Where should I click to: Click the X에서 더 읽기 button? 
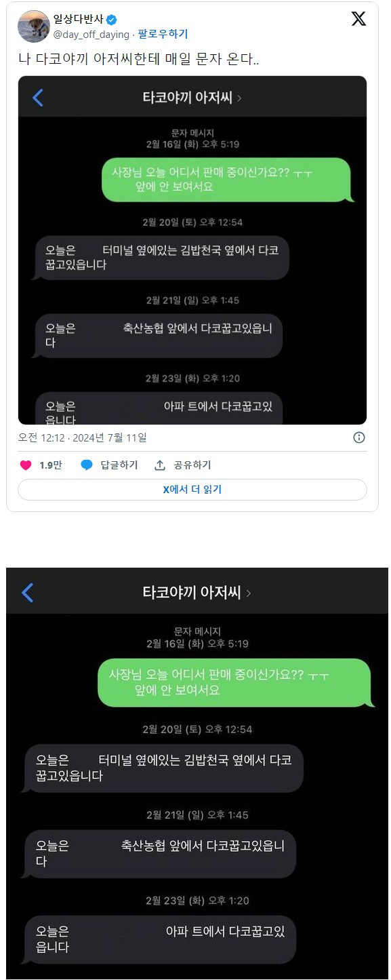(192, 490)
